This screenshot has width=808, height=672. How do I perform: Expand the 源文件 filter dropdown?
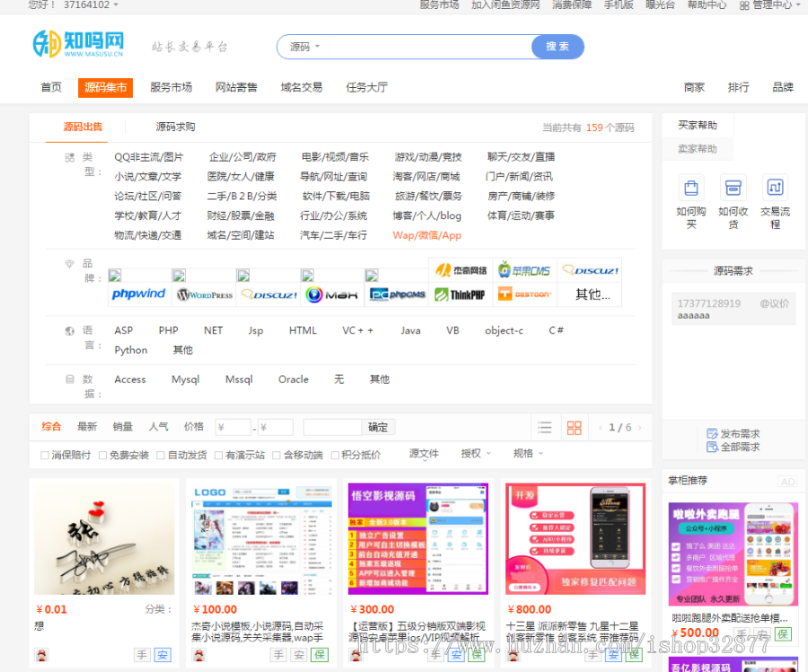coord(424,454)
